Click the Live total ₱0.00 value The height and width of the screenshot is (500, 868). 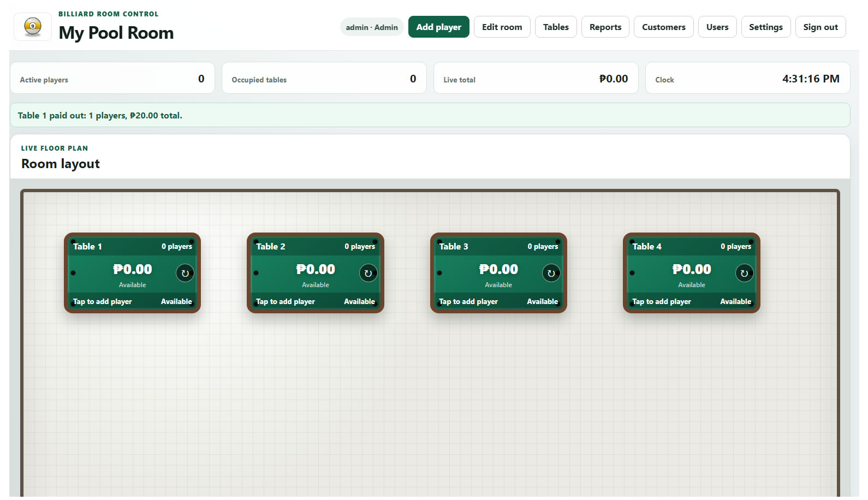tap(614, 79)
